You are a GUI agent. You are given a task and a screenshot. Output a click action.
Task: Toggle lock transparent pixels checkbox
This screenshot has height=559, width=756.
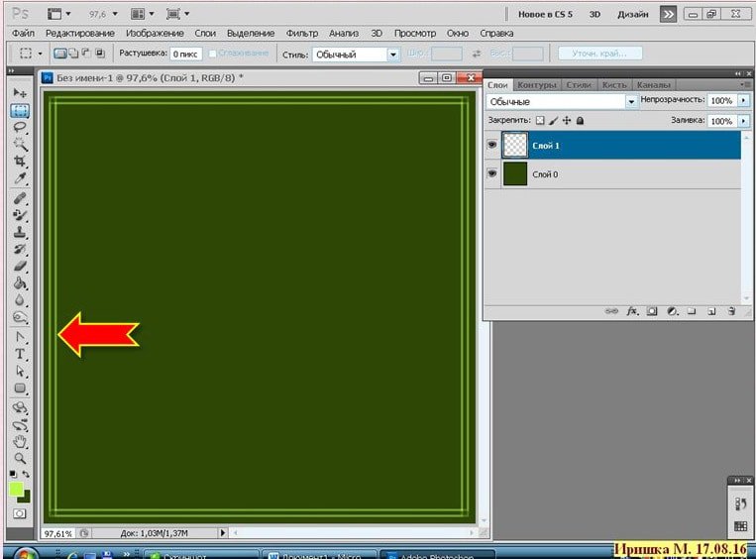540,120
